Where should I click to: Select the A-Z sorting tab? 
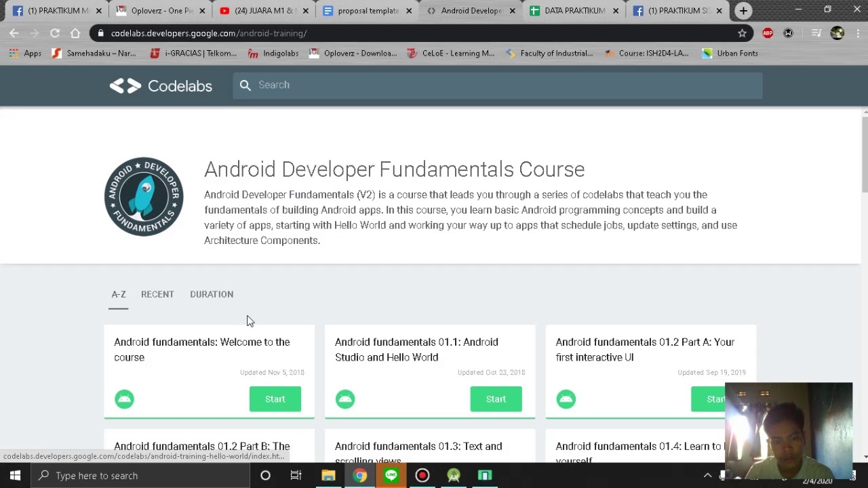click(119, 294)
